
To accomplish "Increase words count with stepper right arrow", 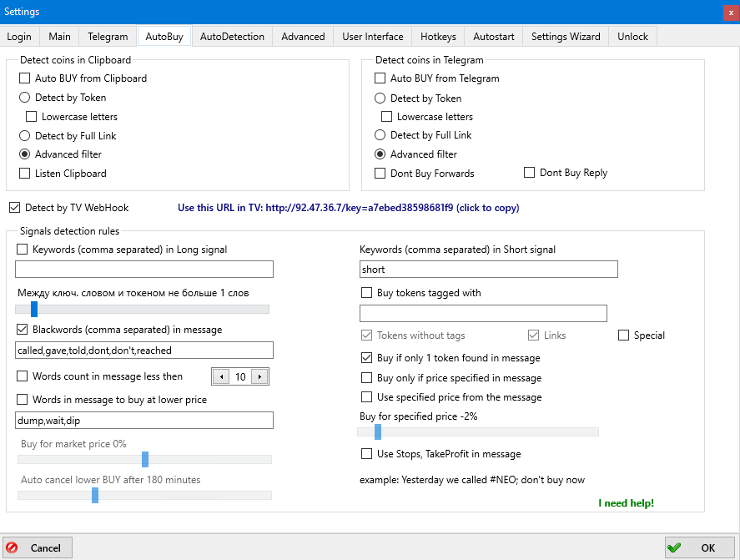I will coord(260,377).
